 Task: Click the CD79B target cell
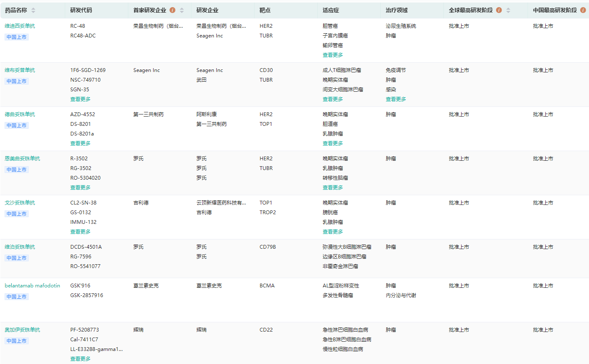point(268,247)
